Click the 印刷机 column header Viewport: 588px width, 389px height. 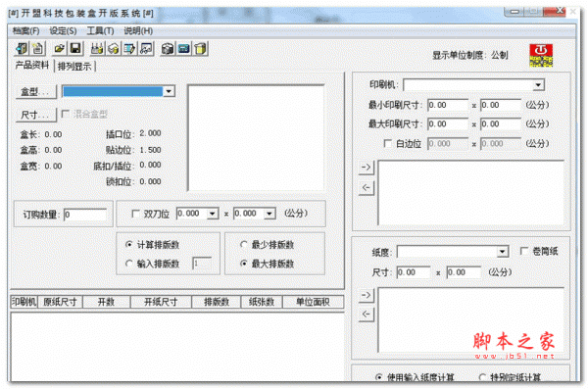click(24, 302)
